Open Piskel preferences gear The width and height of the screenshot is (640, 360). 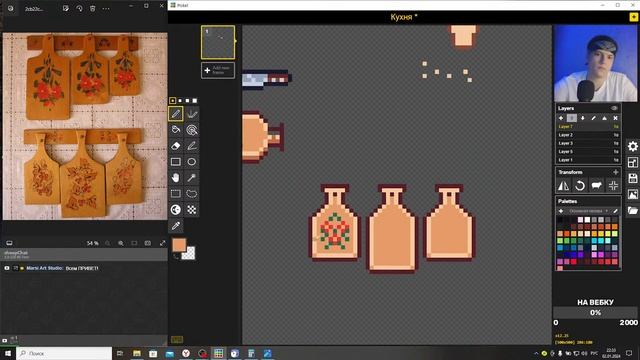(633, 146)
